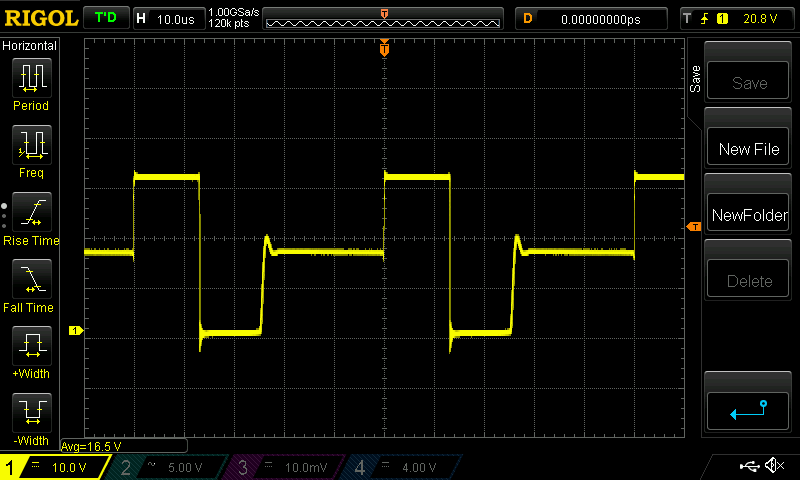The image size is (800, 480).
Task: Click the T'D trigger status indicator
Action: 104,18
